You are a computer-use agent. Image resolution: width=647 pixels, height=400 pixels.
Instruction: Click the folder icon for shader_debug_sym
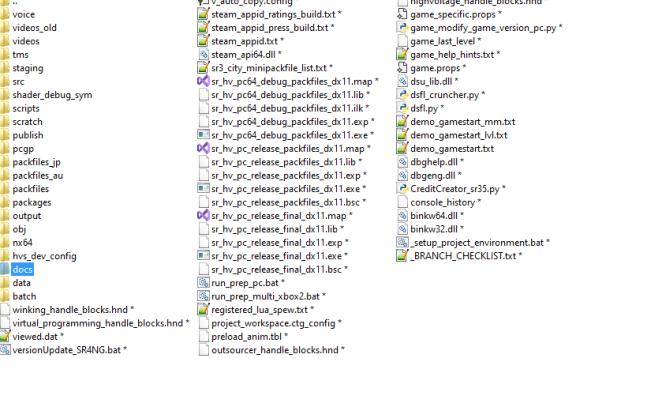tap(5, 94)
